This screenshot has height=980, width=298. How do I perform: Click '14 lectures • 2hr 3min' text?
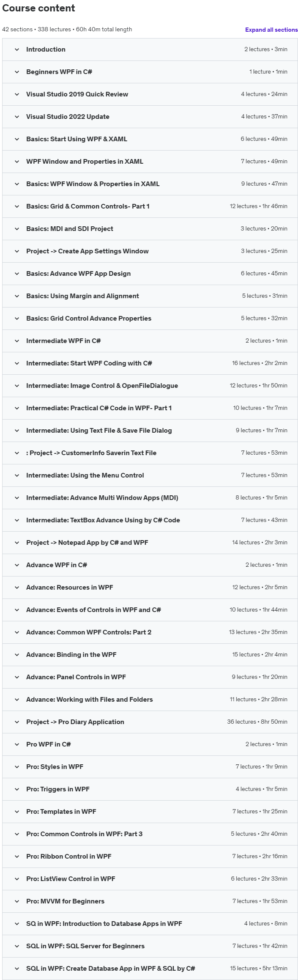pyautogui.click(x=260, y=543)
